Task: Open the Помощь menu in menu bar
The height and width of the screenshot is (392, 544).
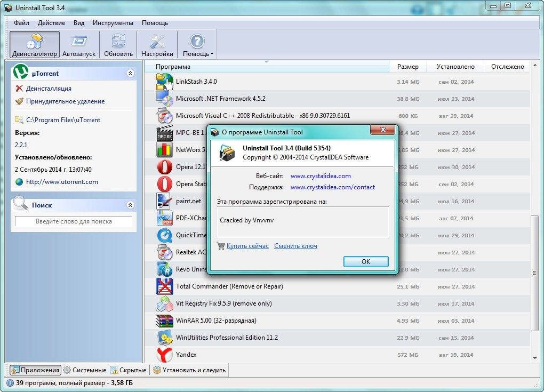Action: (x=155, y=23)
